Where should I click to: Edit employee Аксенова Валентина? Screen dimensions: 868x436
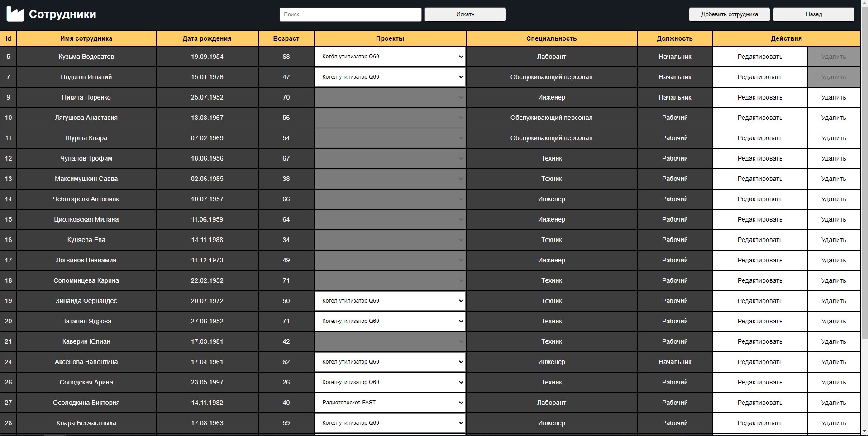(x=760, y=362)
